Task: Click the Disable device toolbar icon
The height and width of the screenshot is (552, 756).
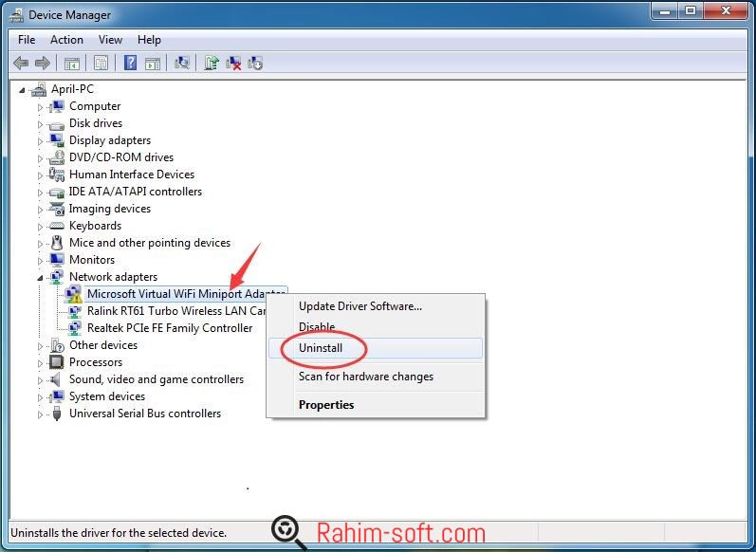Action: click(x=255, y=63)
